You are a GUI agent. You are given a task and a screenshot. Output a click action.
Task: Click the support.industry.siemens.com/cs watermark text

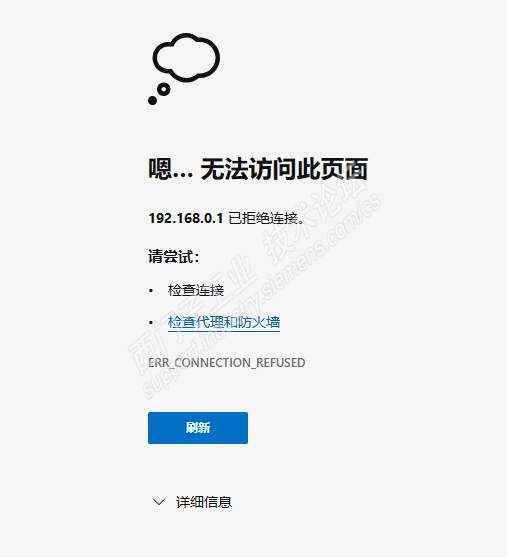point(263,297)
